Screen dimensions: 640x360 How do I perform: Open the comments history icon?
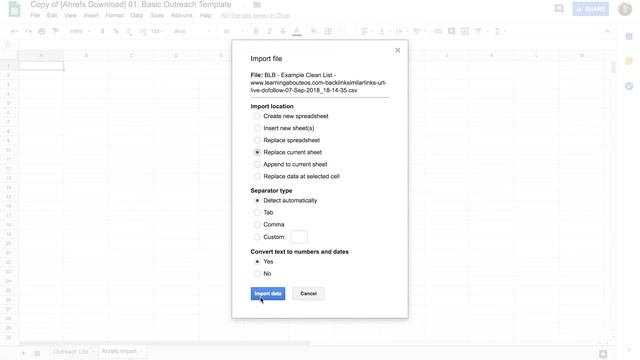tap(559, 9)
